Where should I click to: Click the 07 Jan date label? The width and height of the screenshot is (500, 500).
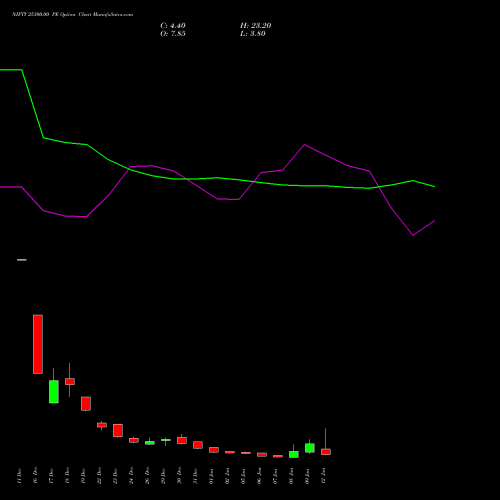[275, 476]
